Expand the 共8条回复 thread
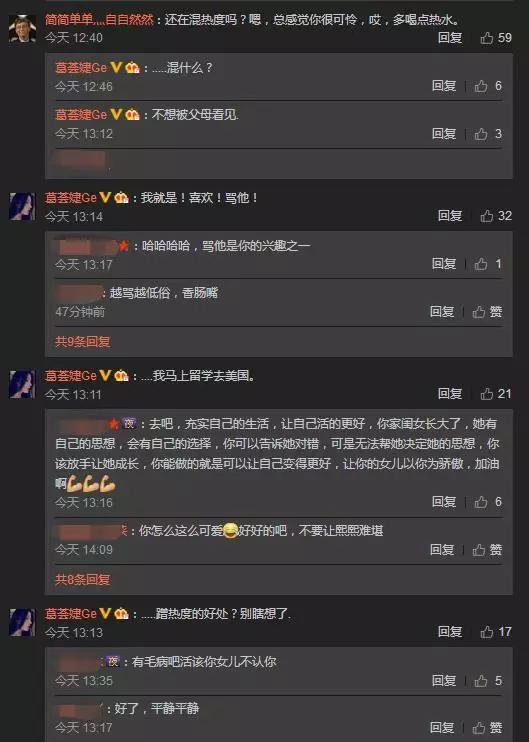Image resolution: width=529 pixels, height=742 pixels. tap(83, 580)
